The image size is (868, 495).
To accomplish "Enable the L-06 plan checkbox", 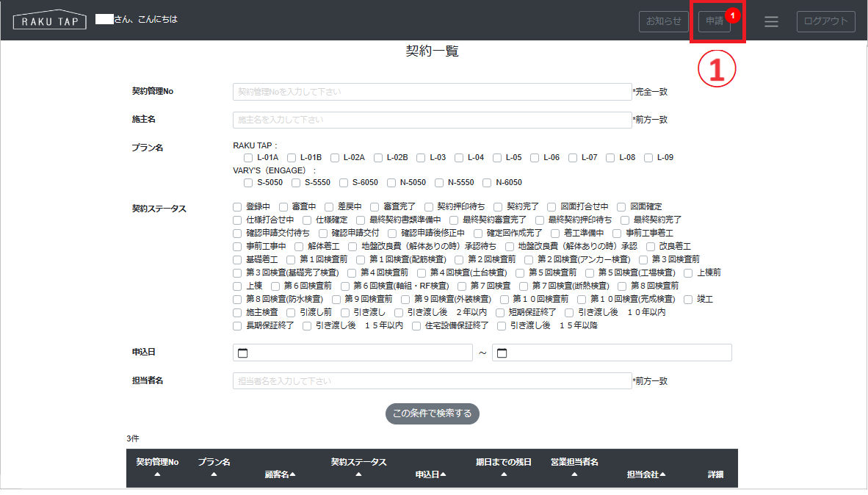I will 535,158.
